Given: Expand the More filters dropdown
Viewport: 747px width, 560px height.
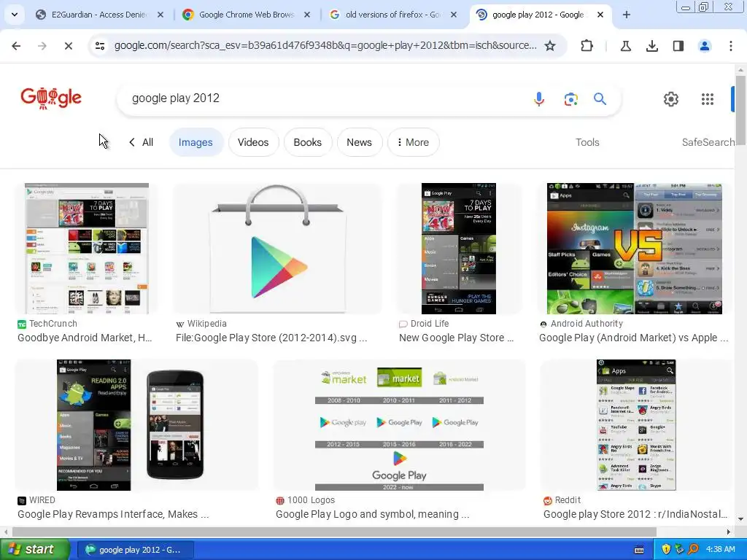Looking at the screenshot, I should tap(413, 142).
